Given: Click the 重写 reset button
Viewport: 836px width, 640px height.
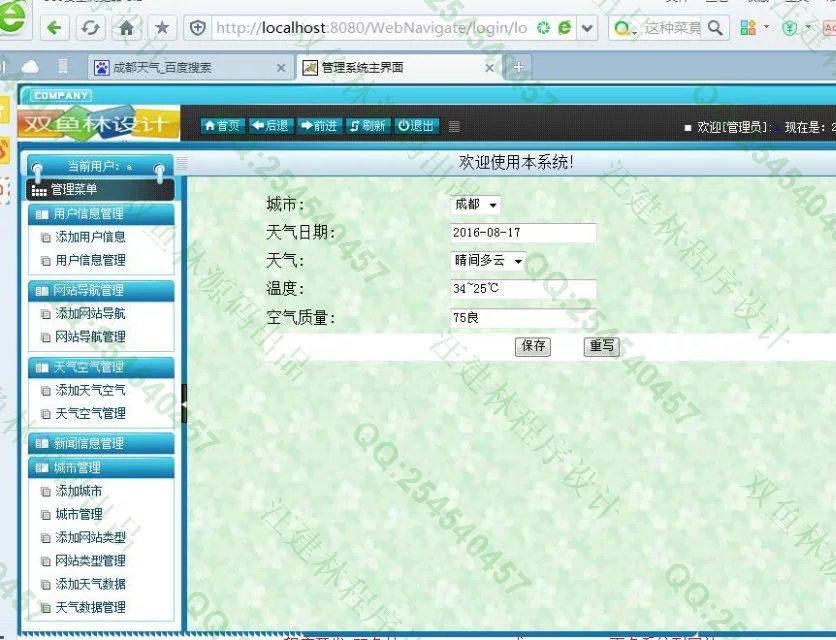Looking at the screenshot, I should pyautogui.click(x=601, y=346).
